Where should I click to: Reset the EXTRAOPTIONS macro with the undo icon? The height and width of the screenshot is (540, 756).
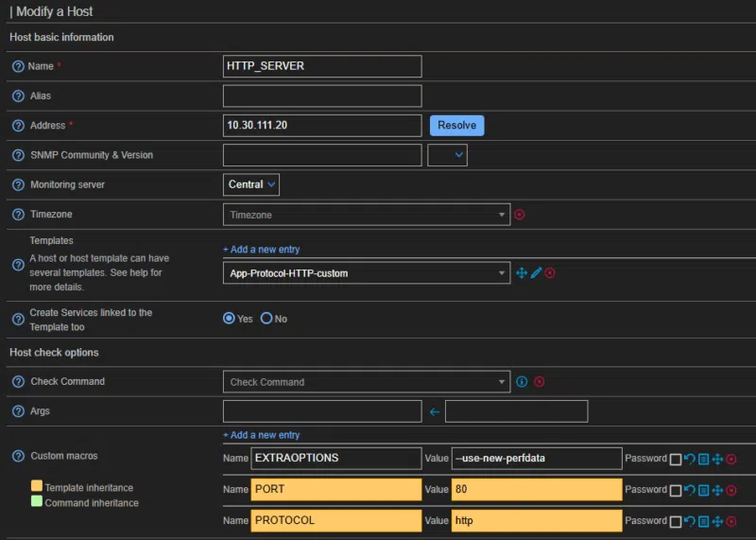pos(690,460)
